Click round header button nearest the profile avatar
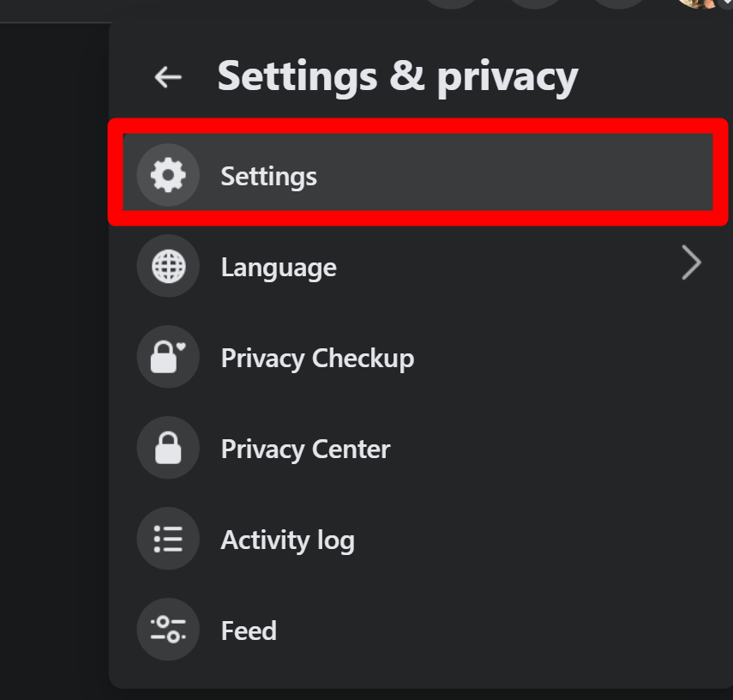Screen dimensions: 733x700 point(619,3)
